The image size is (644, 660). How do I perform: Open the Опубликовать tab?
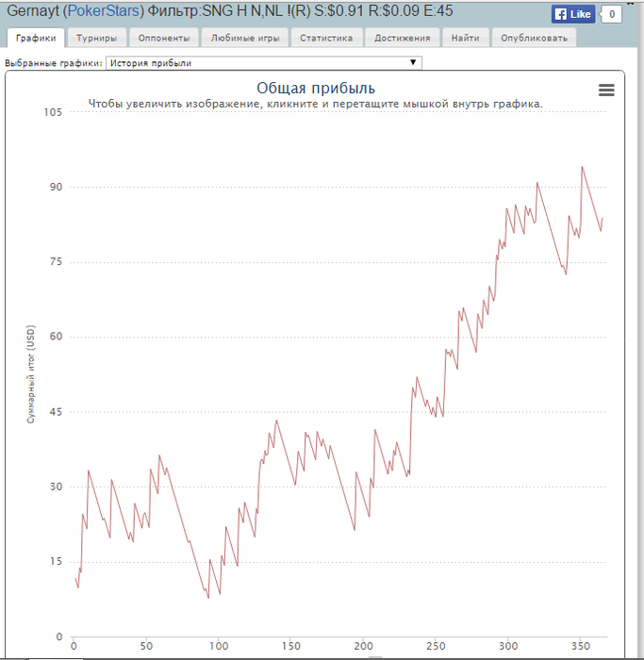pyautogui.click(x=534, y=38)
